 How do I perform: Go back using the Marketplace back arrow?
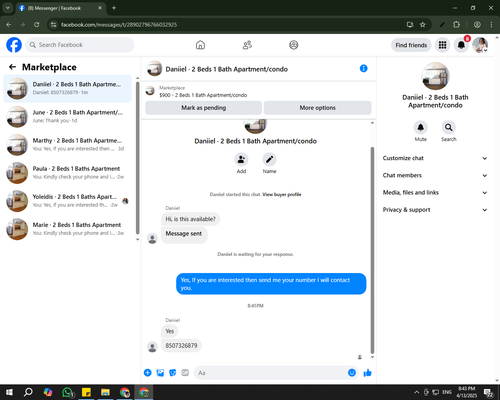(x=12, y=67)
